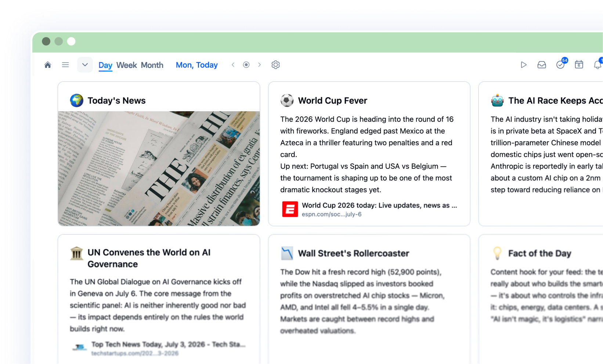The image size is (603, 364).
Task: Open tasks checkmark with 54 badge
Action: [x=561, y=65]
